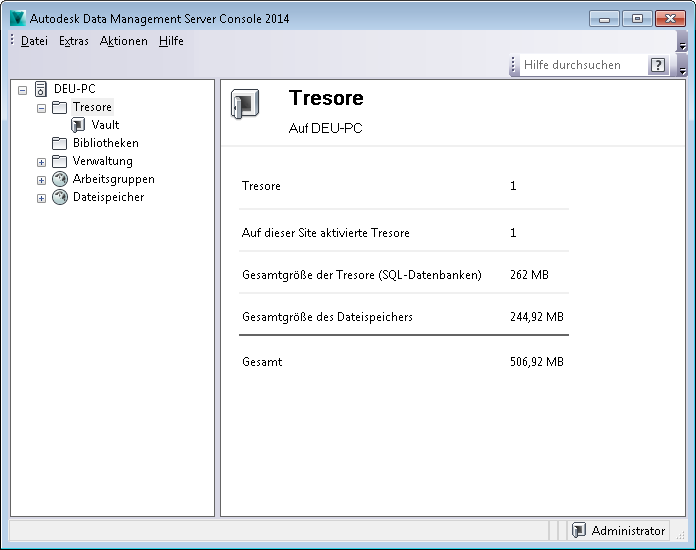Expand the Arbeitsgruppen tree node
Image resolution: width=696 pixels, height=550 pixels.
(41, 180)
